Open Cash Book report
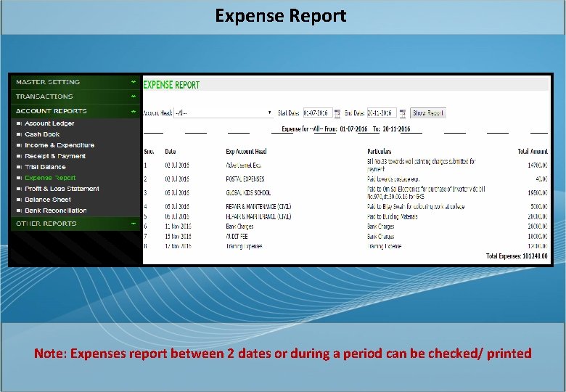Image resolution: width=566 pixels, height=392 pixels. [42, 134]
